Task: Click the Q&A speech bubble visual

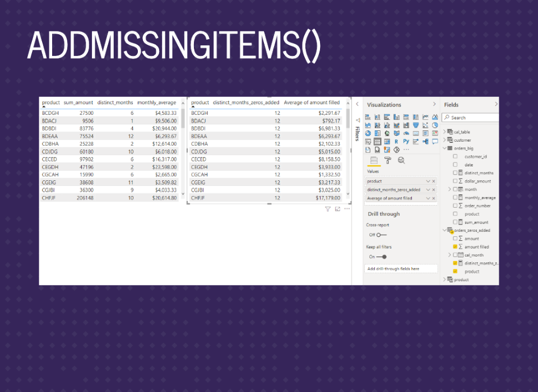Action: coord(435,142)
